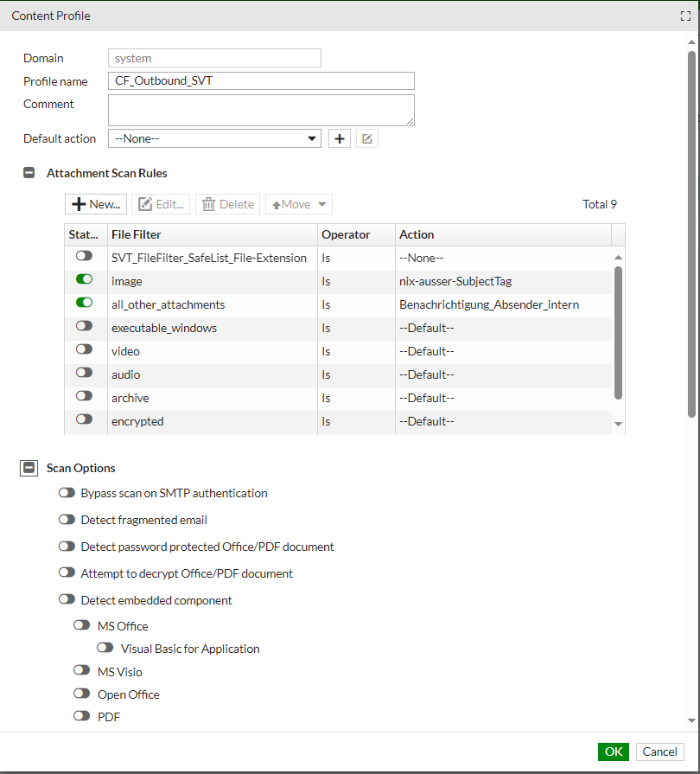This screenshot has width=700, height=774.
Task: Click the edit icon beside Default action
Action: click(x=367, y=138)
